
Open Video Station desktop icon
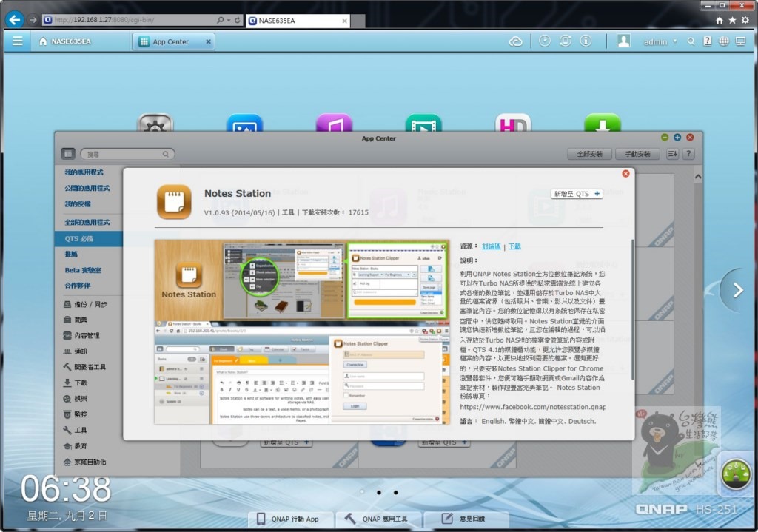[423, 123]
